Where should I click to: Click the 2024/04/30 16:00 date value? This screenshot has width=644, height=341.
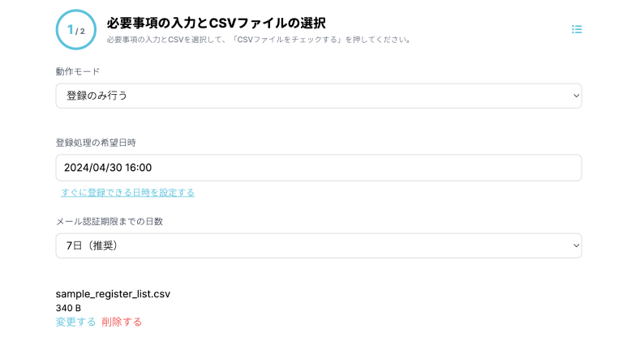point(108,168)
